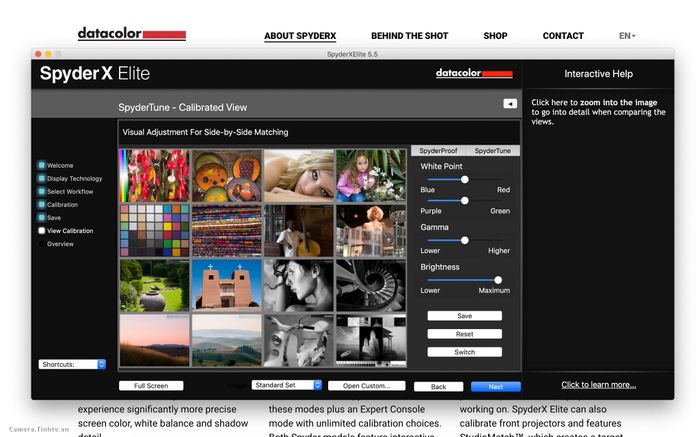
Task: Open BEHIND THE SHOT page
Action: coord(409,36)
